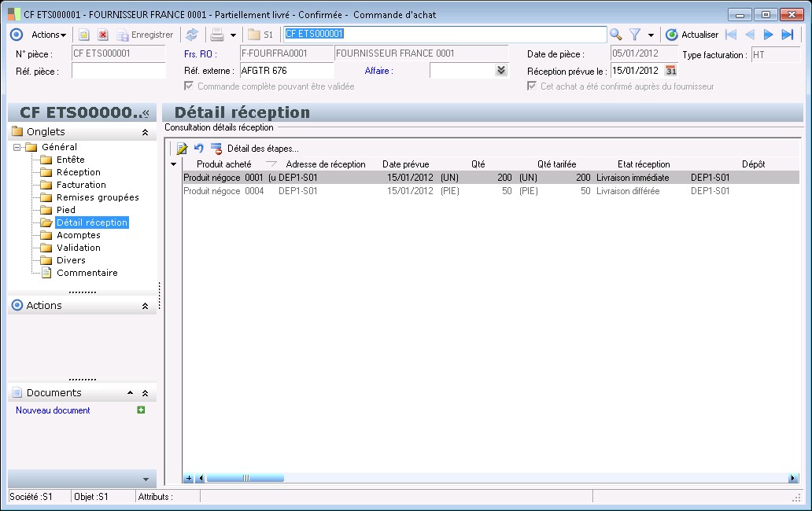Click the edit detail pencil icon
The width and height of the screenshot is (812, 511).
[x=182, y=149]
